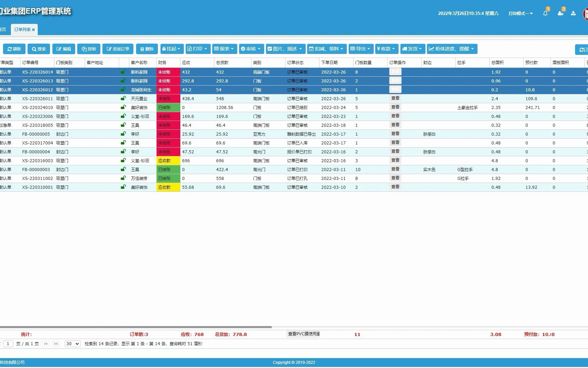Click the download icon in the header
588x368 pixels.
[x=573, y=13]
